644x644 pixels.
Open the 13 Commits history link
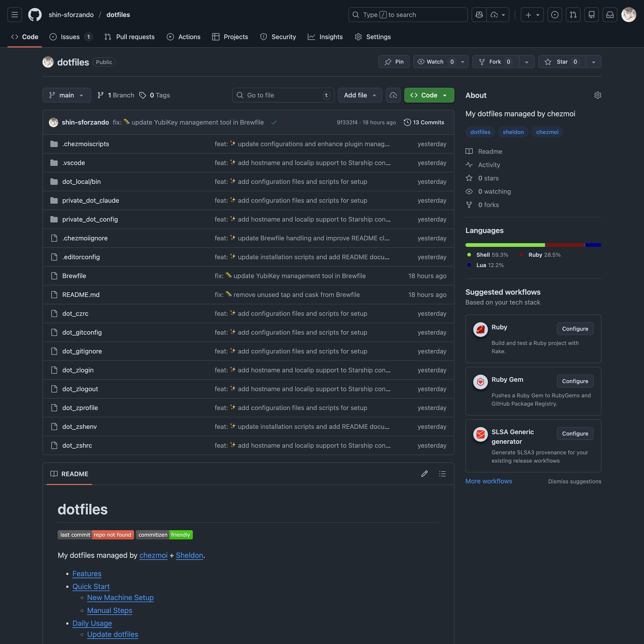pyautogui.click(x=424, y=122)
